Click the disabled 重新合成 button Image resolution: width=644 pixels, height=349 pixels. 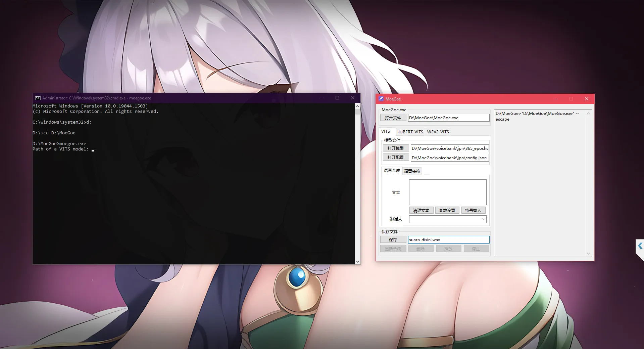point(393,249)
